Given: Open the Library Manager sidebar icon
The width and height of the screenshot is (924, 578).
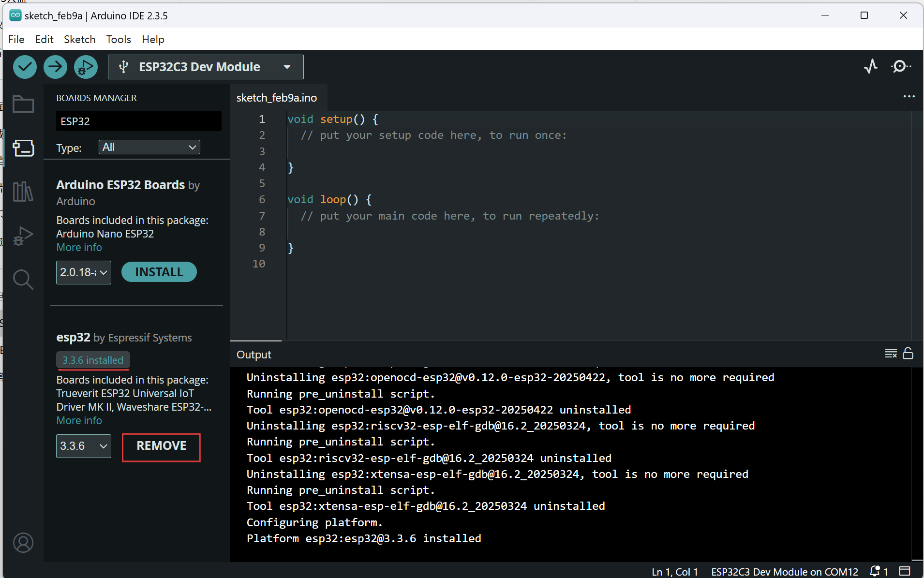Looking at the screenshot, I should [x=23, y=192].
